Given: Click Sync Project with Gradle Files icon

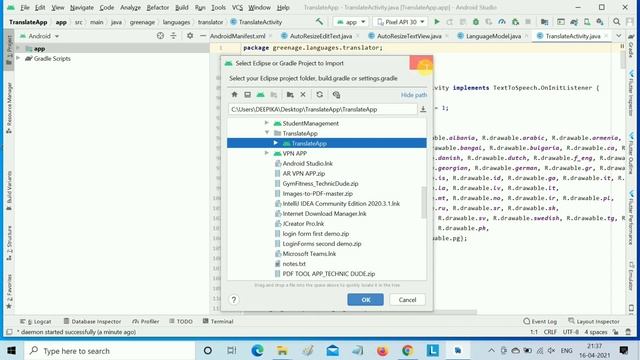Looking at the screenshot, I should (574, 22).
